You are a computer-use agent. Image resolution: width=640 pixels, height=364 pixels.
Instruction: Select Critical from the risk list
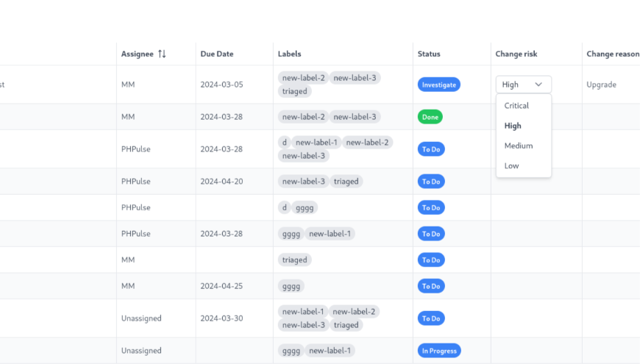pyautogui.click(x=516, y=106)
